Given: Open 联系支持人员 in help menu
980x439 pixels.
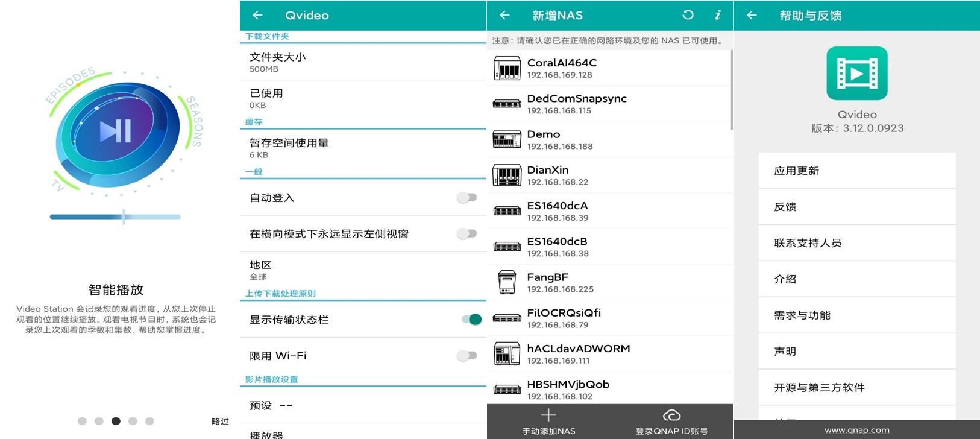Looking at the screenshot, I should point(857,243).
